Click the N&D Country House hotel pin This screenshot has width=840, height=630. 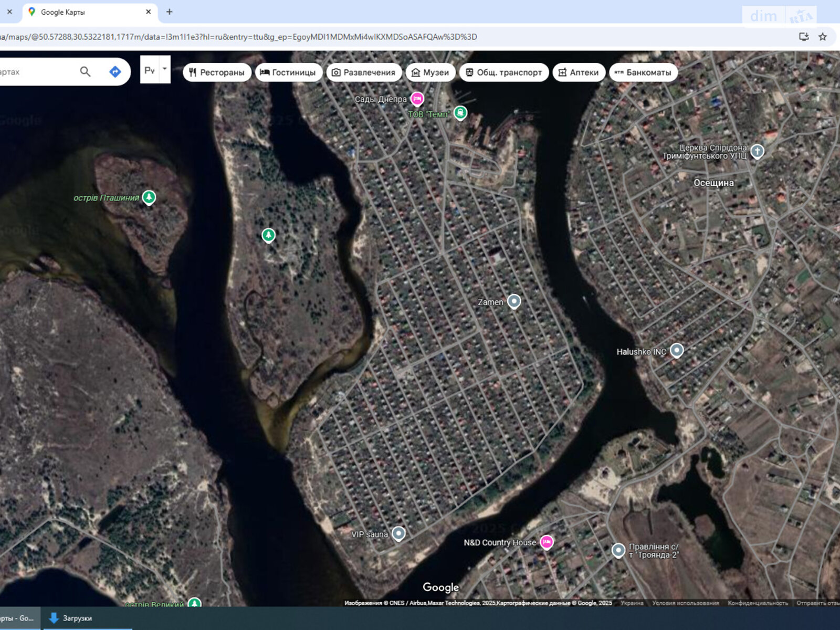(547, 542)
